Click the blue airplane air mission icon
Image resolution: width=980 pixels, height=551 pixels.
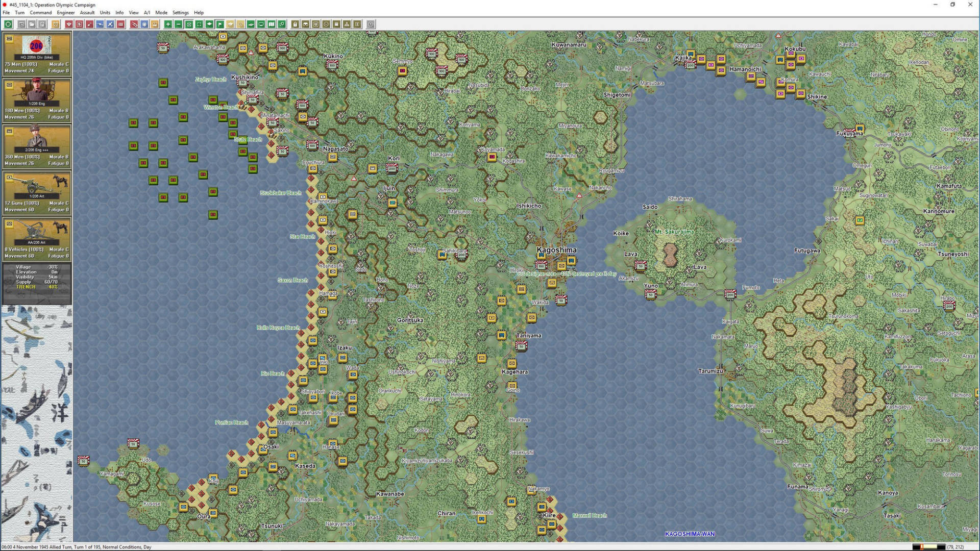click(x=110, y=24)
